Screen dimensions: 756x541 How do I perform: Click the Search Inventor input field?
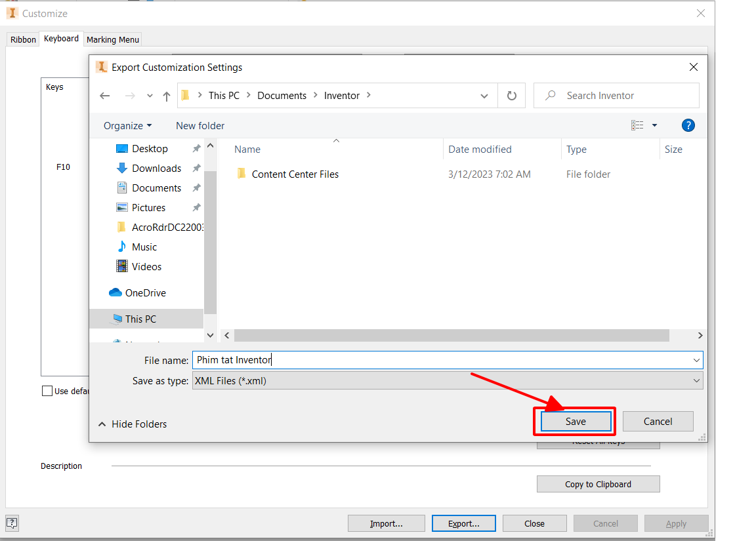pyautogui.click(x=623, y=96)
